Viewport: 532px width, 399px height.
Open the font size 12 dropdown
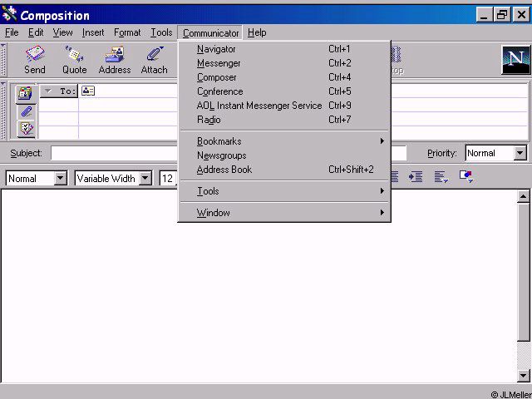click(x=169, y=178)
